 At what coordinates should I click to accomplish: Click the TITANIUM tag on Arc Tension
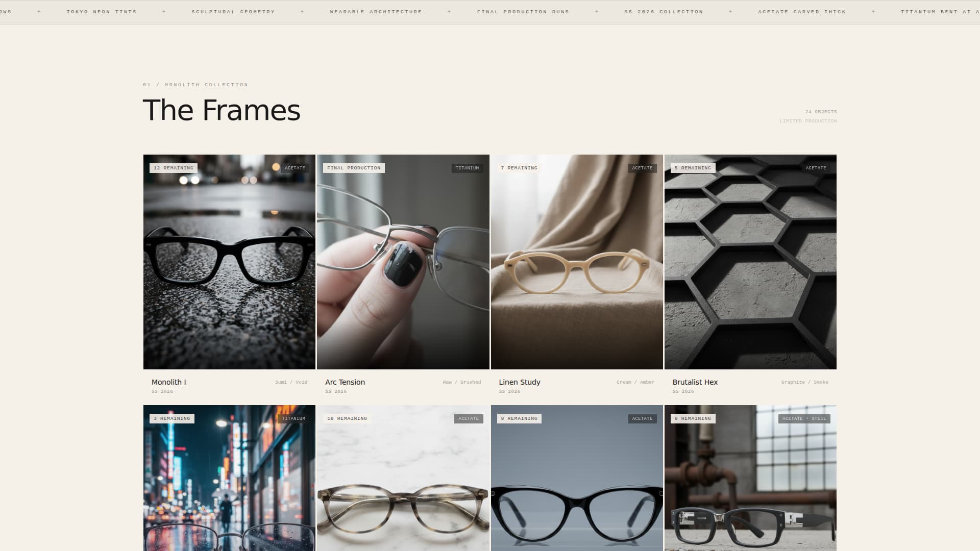(468, 168)
